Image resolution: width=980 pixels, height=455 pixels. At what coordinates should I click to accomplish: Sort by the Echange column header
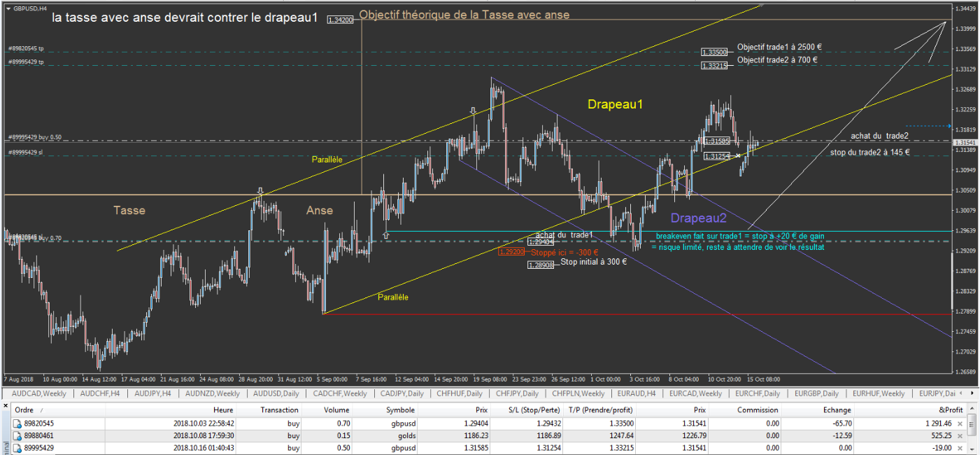(837, 410)
